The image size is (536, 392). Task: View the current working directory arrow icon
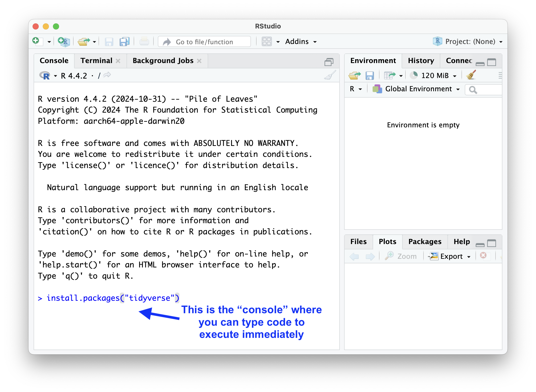[107, 75]
